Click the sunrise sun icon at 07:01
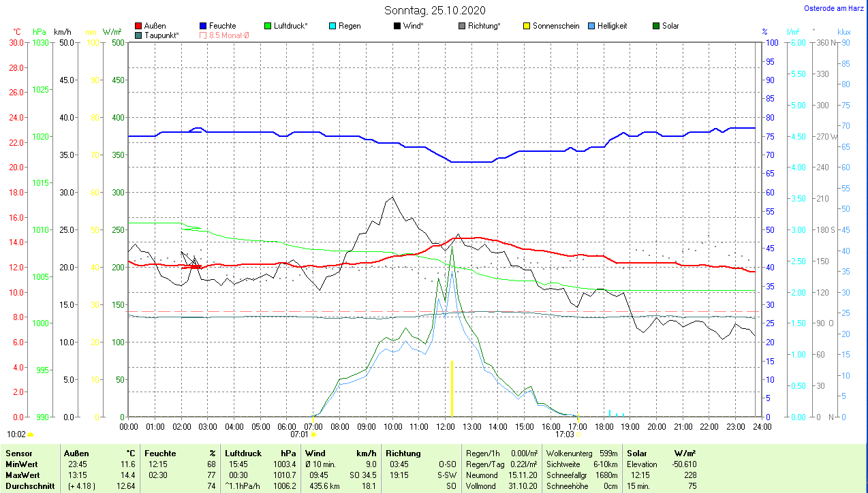The image size is (868, 493). 313,434
